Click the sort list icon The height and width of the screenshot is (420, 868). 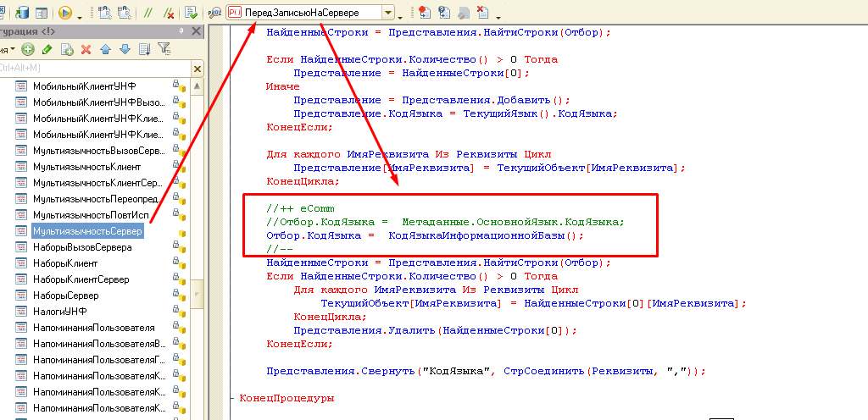click(144, 49)
